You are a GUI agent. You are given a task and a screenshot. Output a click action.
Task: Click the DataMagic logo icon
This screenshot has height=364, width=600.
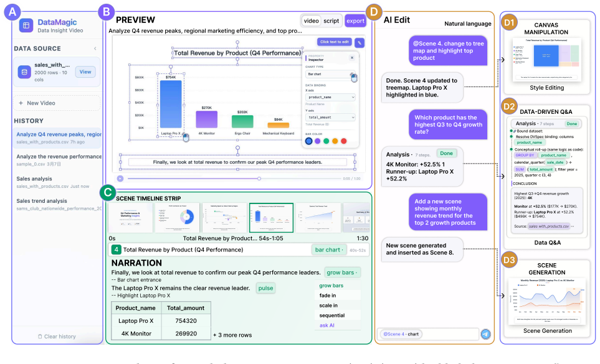pos(26,26)
